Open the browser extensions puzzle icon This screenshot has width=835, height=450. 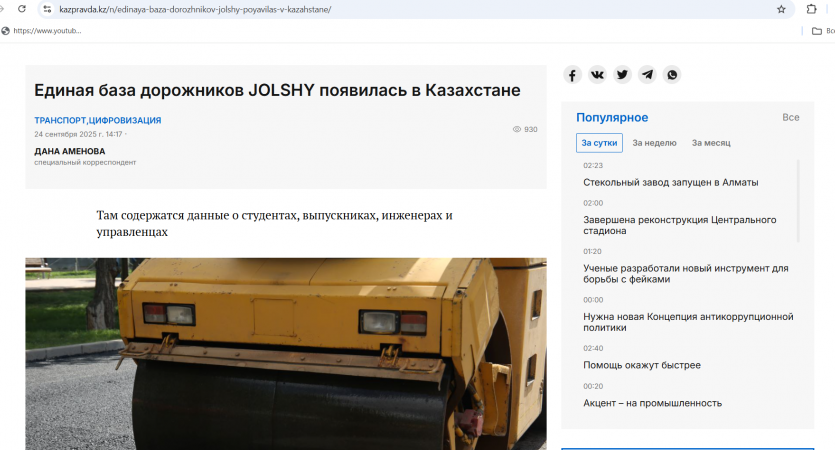811,9
